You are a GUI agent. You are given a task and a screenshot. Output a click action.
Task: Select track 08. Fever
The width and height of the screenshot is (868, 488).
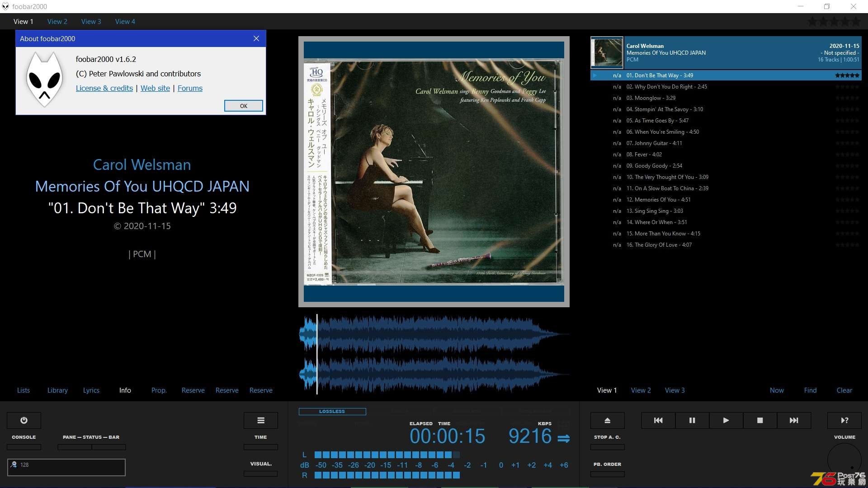726,155
